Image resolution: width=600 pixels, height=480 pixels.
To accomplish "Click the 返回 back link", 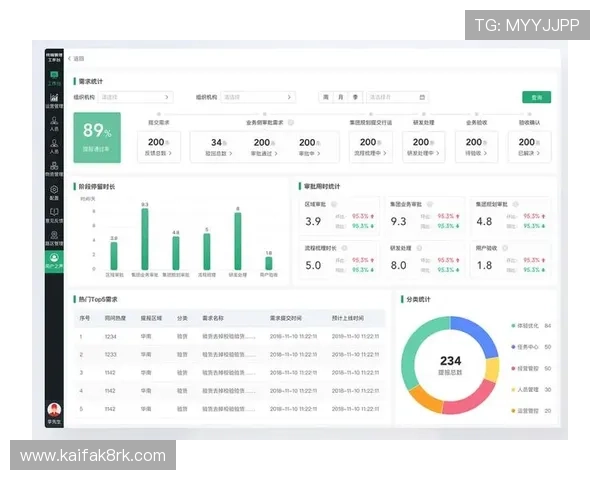I will (x=78, y=59).
